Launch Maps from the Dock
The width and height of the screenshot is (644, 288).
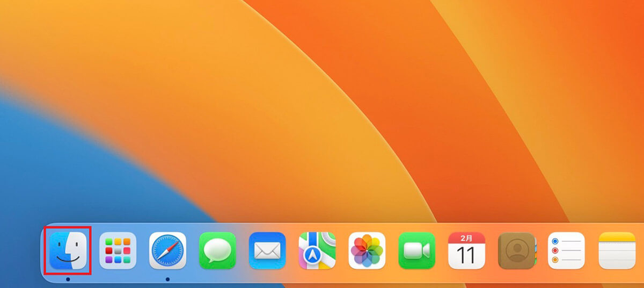tap(317, 250)
